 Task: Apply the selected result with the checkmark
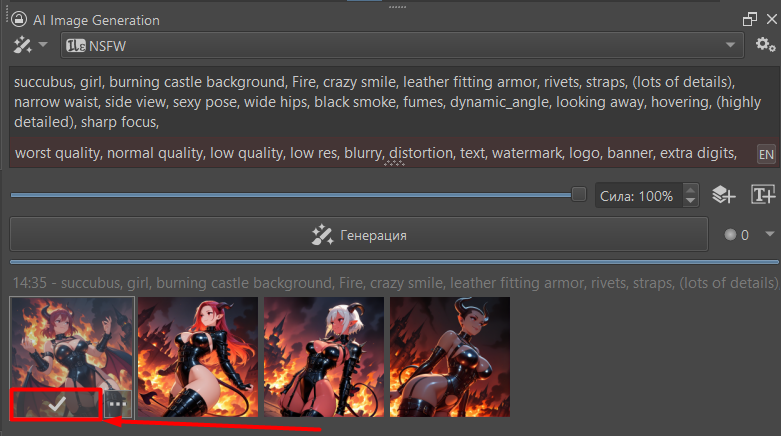[x=57, y=404]
